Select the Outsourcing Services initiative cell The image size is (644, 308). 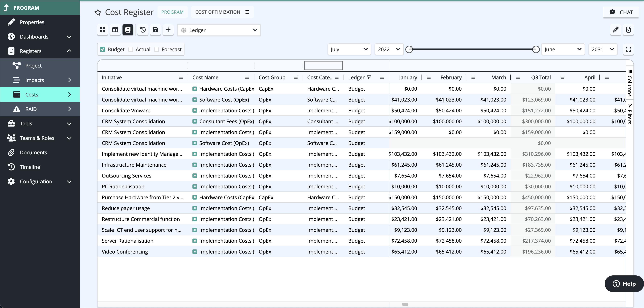point(142,176)
